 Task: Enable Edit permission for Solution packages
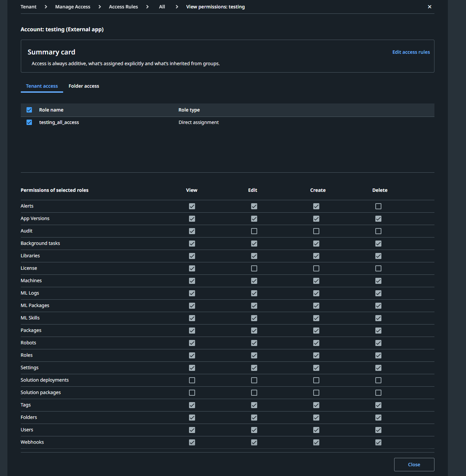(254, 392)
